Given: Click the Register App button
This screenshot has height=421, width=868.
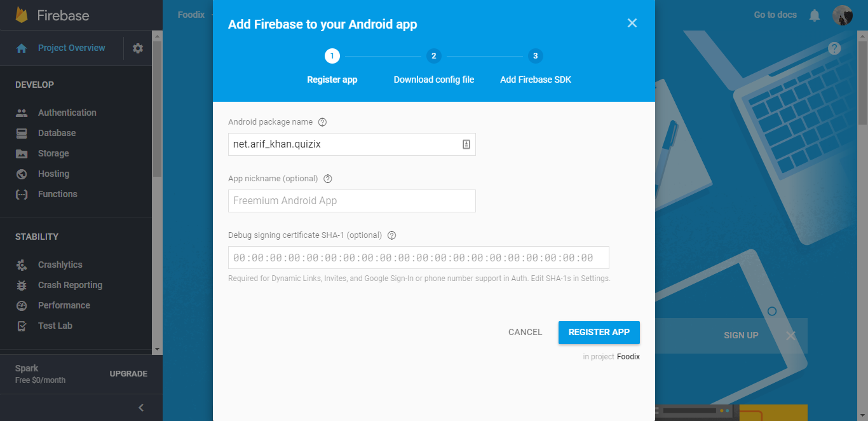Looking at the screenshot, I should pos(599,332).
